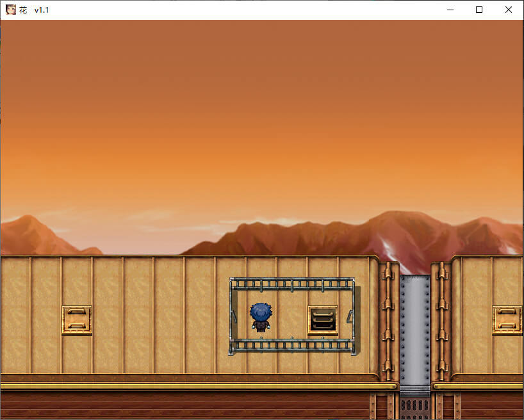Click the left copper pipe beside steel plate
Screen dimensions: 524x420
[x=388, y=320]
